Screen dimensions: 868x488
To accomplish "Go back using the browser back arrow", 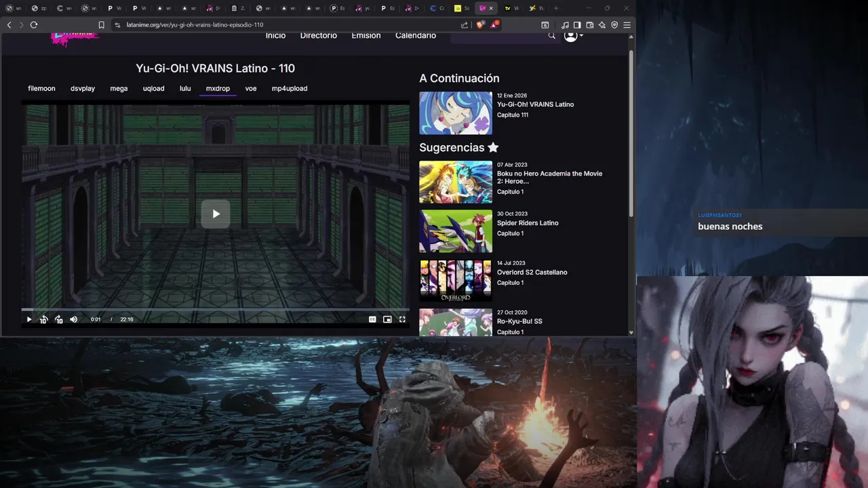I will click(x=9, y=25).
